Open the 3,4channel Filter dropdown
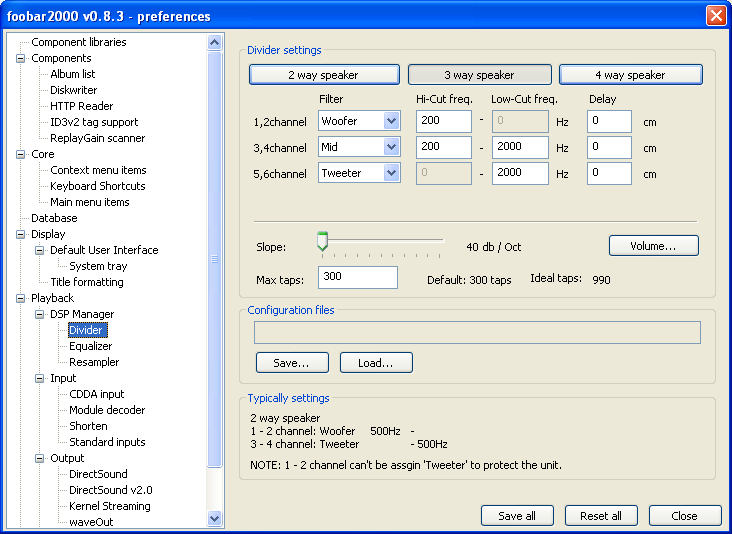 coord(392,147)
